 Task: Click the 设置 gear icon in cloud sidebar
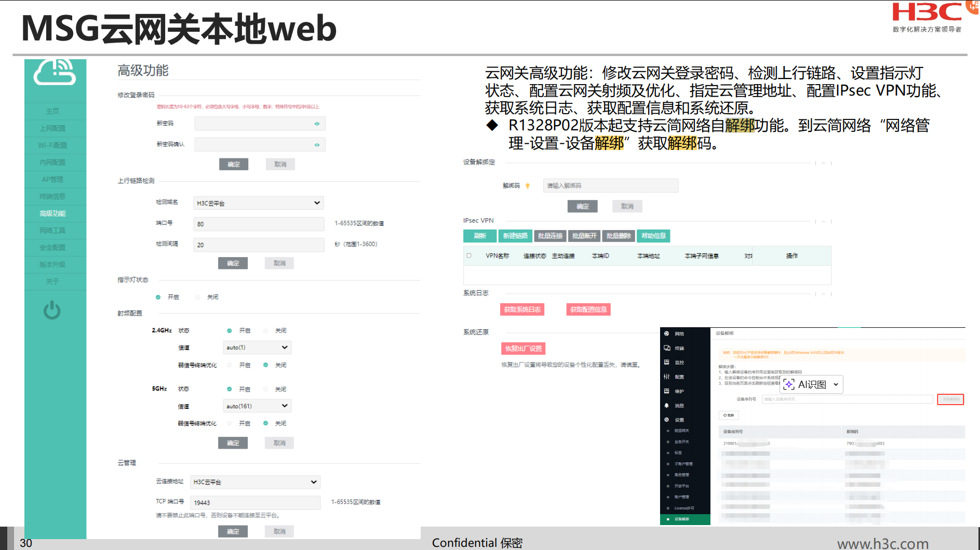pyautogui.click(x=667, y=420)
